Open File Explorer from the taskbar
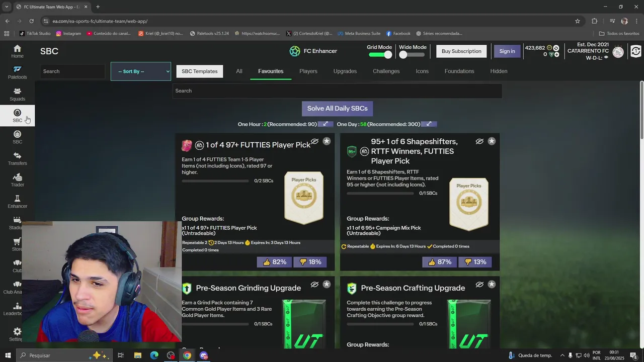 137,355
